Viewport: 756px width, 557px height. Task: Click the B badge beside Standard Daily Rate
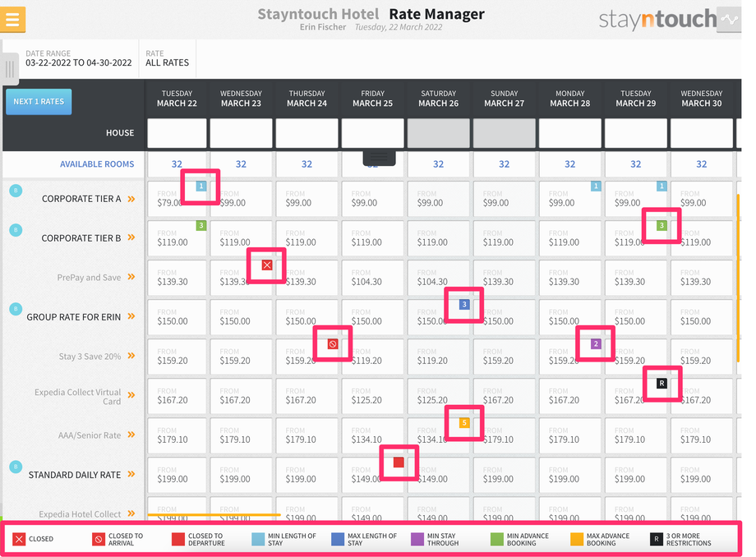pyautogui.click(x=16, y=467)
